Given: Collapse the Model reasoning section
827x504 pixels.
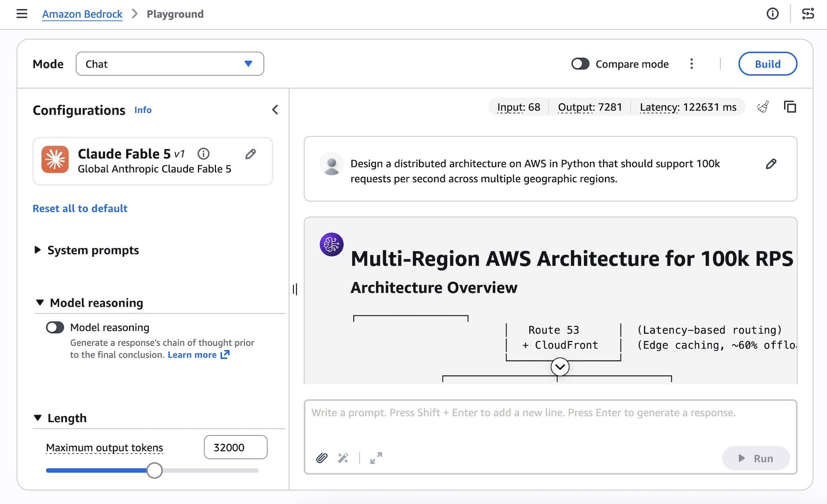Looking at the screenshot, I should coord(90,303).
